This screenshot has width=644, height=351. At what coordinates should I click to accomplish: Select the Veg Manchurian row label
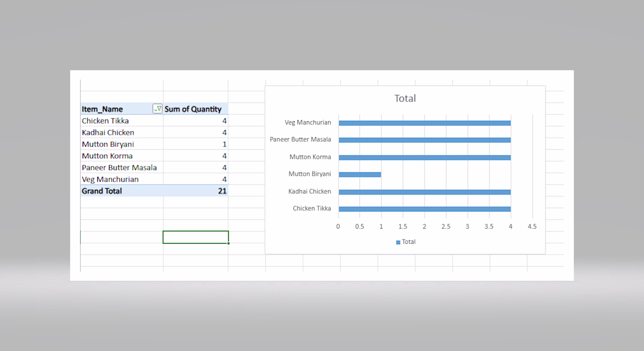pyautogui.click(x=110, y=179)
